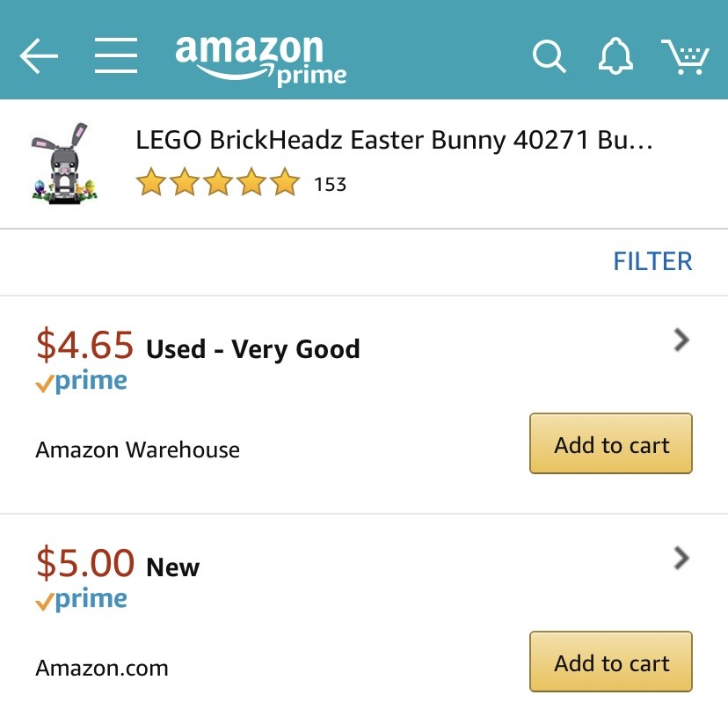Tap the Prime badge under $4.65
Viewport: 728px width, 724px height.
(82, 383)
